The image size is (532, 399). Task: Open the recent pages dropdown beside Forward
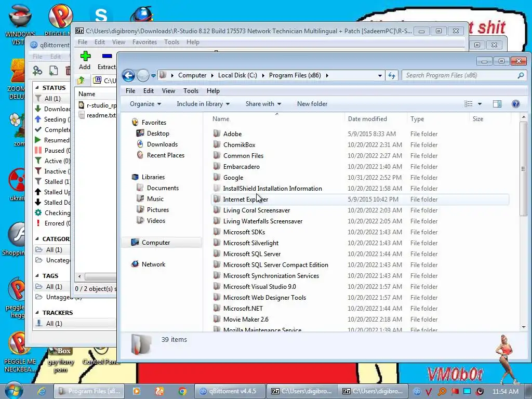153,76
